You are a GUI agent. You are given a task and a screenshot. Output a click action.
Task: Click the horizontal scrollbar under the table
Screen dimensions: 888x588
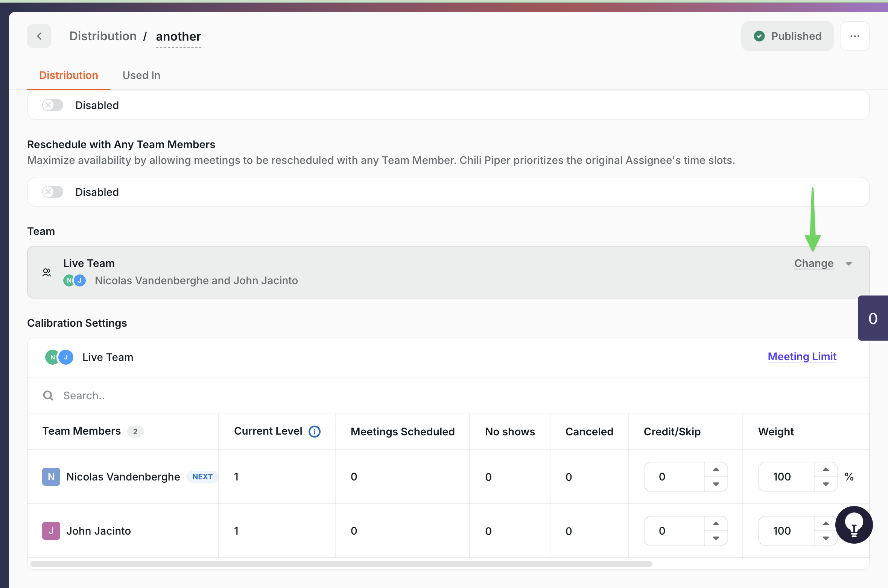[x=341, y=564]
